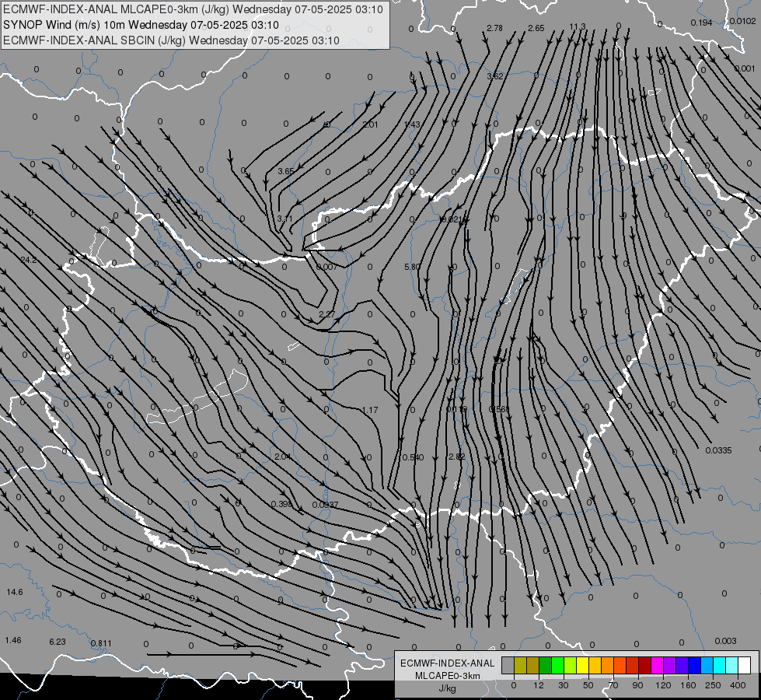Click the dark green legend swatch
Screen dimensions: 761x700
(x=545, y=665)
